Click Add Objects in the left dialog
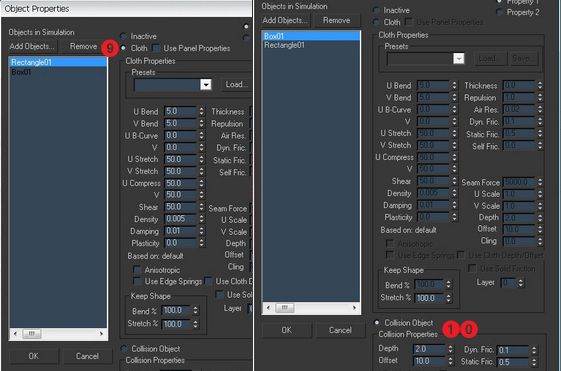Viewport: 561px width, 371px height. [32, 47]
